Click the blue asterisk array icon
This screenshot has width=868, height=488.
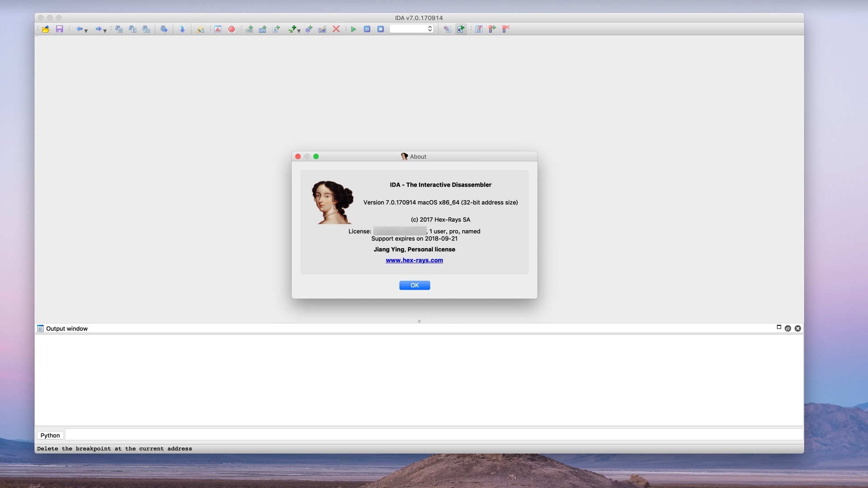pos(309,29)
